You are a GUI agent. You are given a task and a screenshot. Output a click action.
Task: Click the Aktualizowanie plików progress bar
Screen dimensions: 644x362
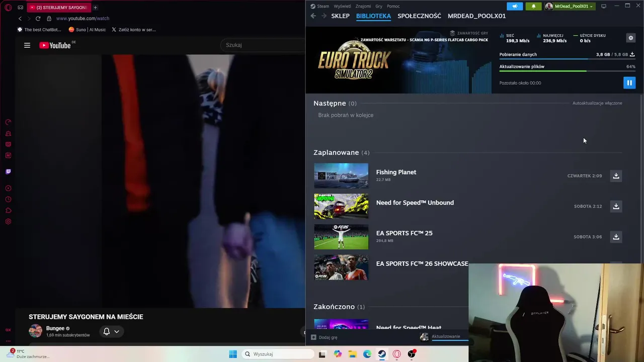tap(567, 71)
